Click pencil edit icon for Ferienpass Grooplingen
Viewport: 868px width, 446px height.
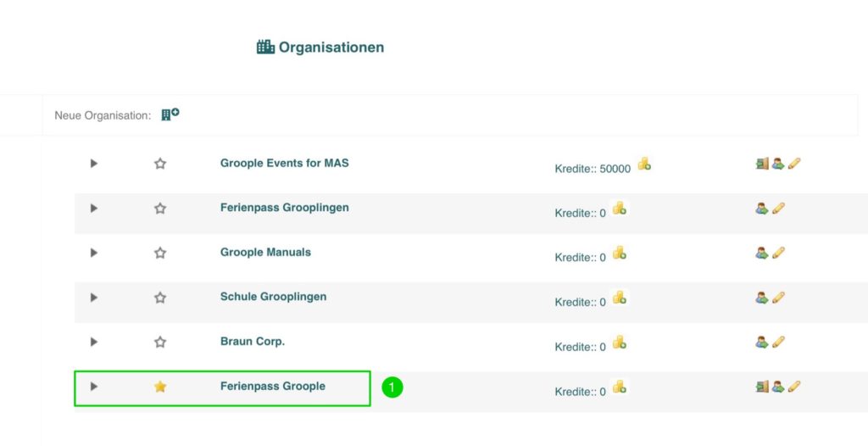click(x=779, y=208)
